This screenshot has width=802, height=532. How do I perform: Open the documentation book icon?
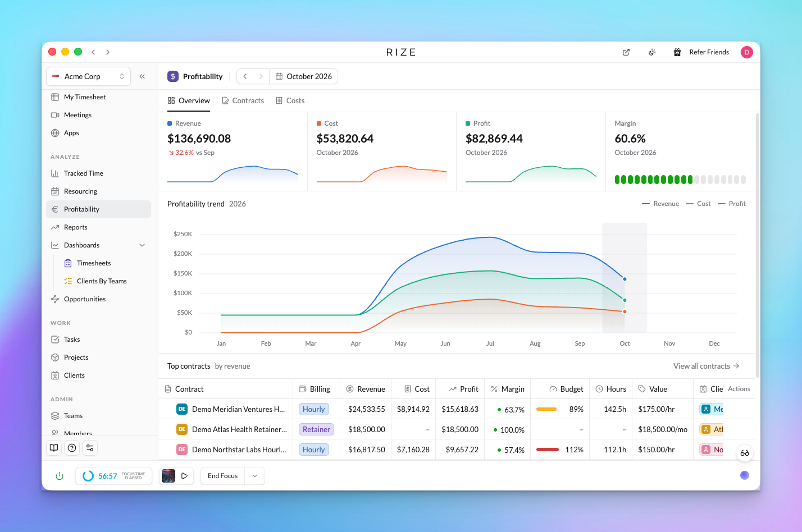coord(54,448)
